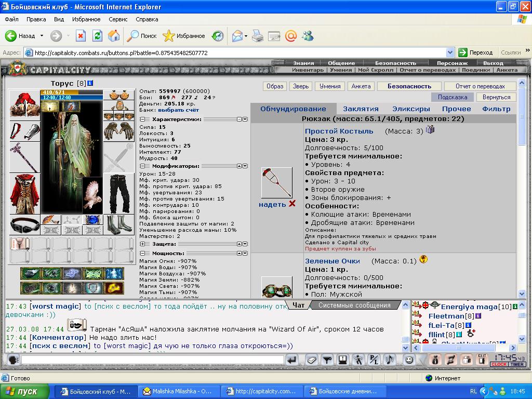
Task: Click the equipped leather gloves
Action: coord(119,131)
